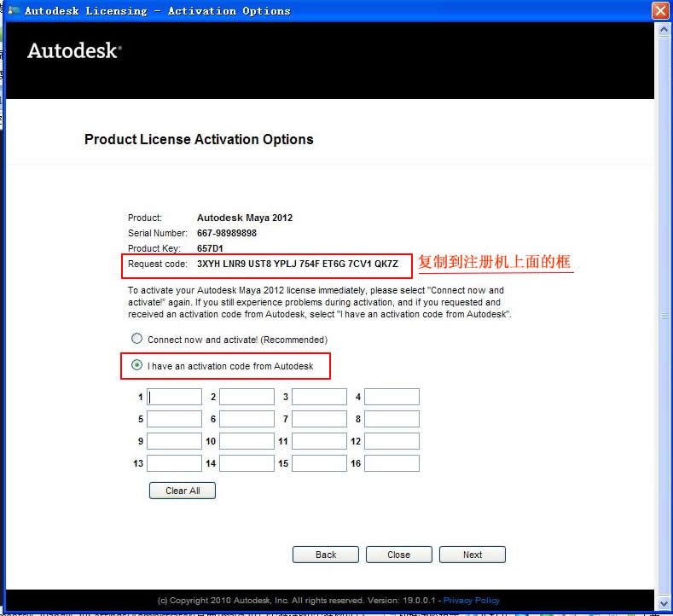Select activation code field 7
The width and height of the screenshot is (673, 616).
(319, 419)
